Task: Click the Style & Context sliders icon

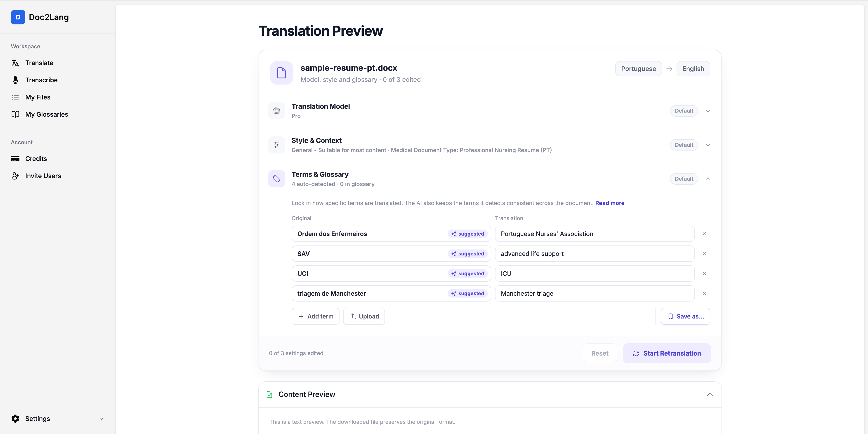Action: [277, 145]
